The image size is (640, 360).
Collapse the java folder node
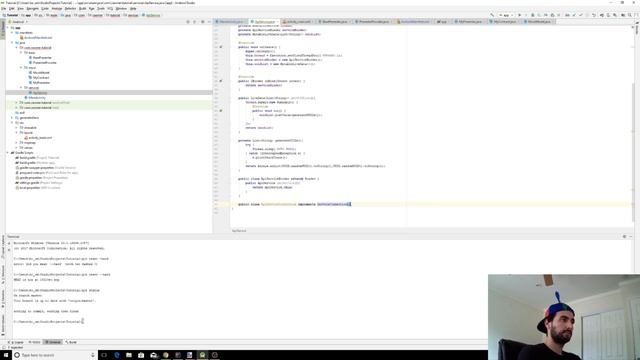12,42
